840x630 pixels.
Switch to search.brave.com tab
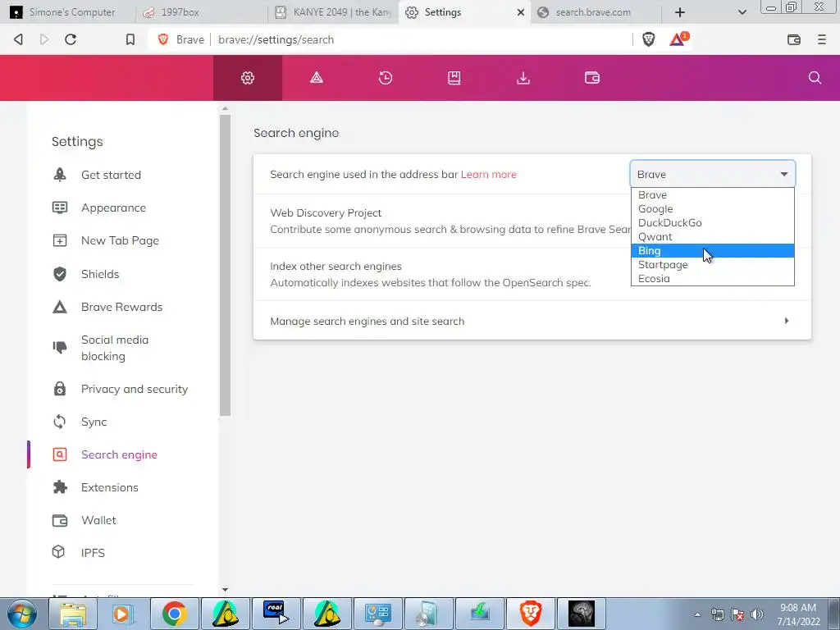(x=595, y=12)
